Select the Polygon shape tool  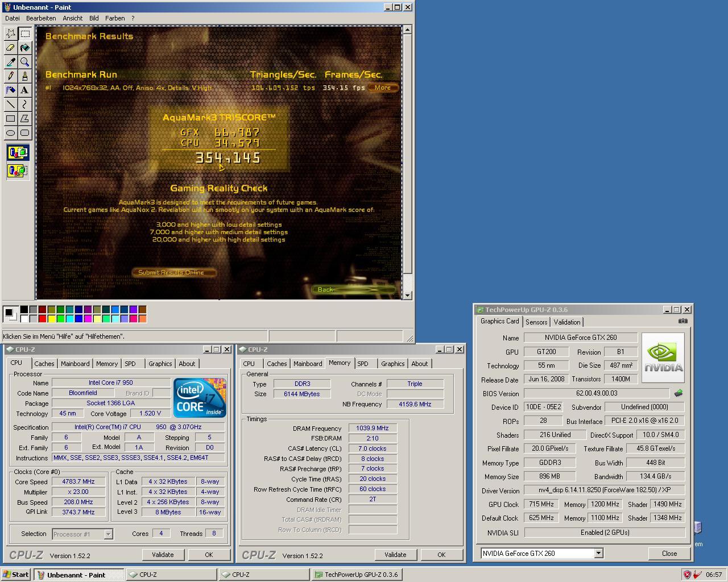coord(25,119)
